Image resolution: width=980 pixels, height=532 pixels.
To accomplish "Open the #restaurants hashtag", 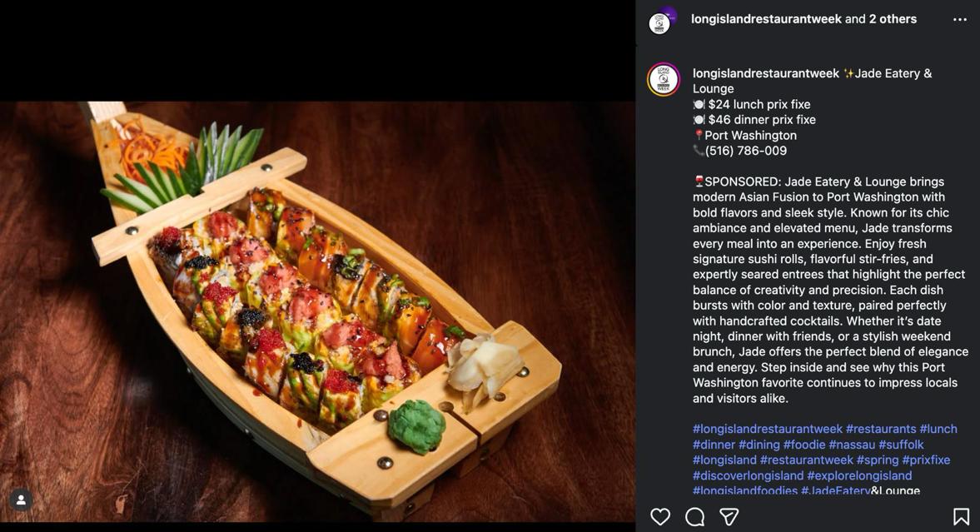I will [x=881, y=429].
